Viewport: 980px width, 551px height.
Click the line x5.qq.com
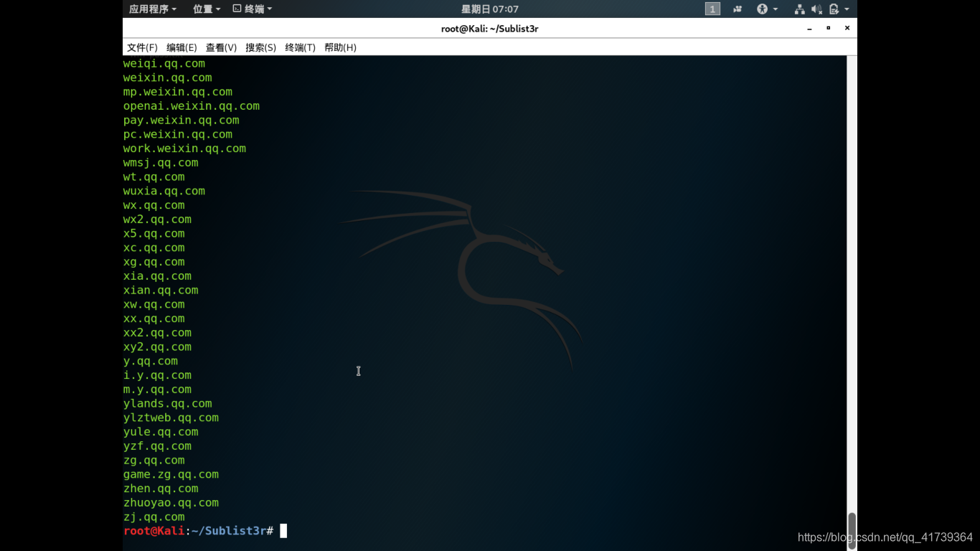(154, 233)
